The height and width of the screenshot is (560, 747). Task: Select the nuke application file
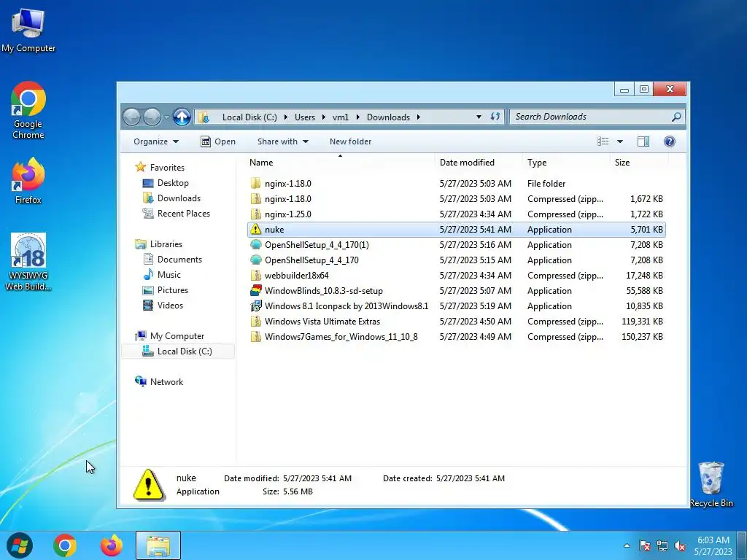pyautogui.click(x=457, y=230)
